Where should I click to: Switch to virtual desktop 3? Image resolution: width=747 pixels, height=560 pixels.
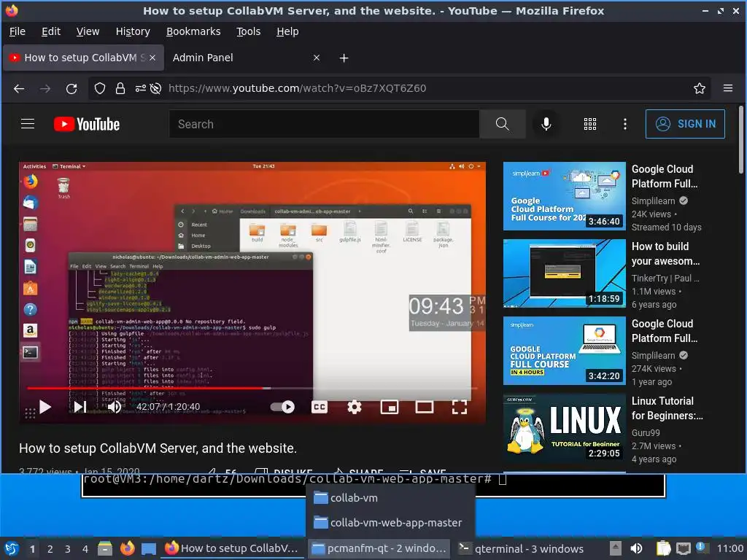(x=68, y=549)
